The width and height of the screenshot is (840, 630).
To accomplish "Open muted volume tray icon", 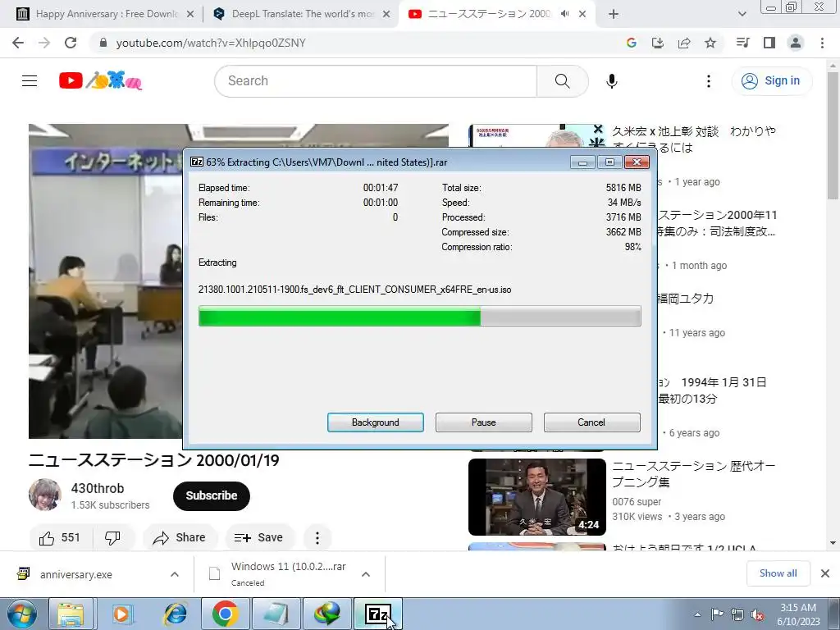I will 757,614.
